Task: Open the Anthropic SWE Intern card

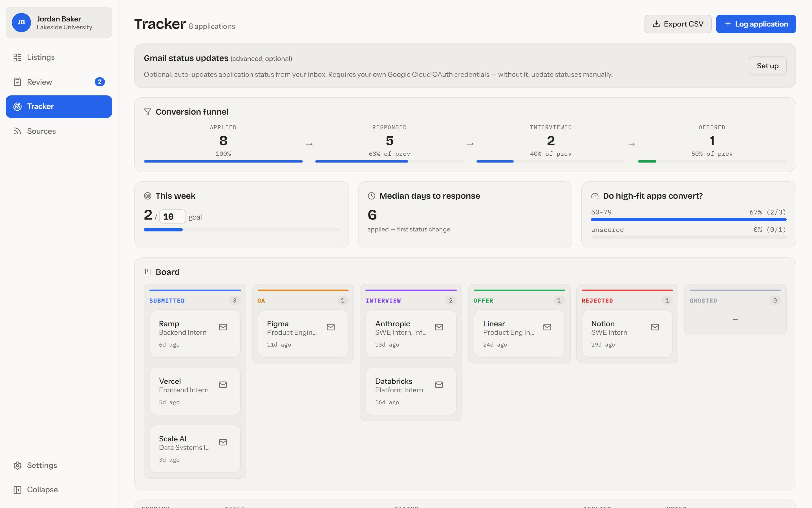Action: (x=411, y=334)
